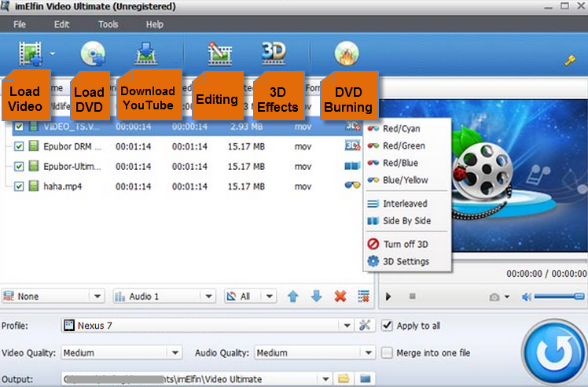Open the arrow beside Load Video icon
Image resolution: width=588 pixels, height=387 pixels.
click(53, 53)
